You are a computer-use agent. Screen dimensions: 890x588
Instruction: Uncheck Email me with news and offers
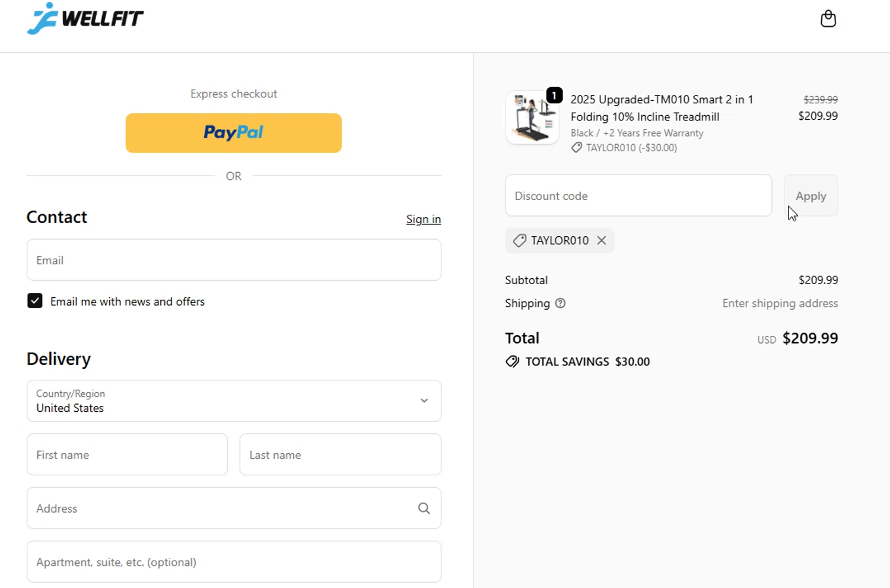(x=35, y=301)
